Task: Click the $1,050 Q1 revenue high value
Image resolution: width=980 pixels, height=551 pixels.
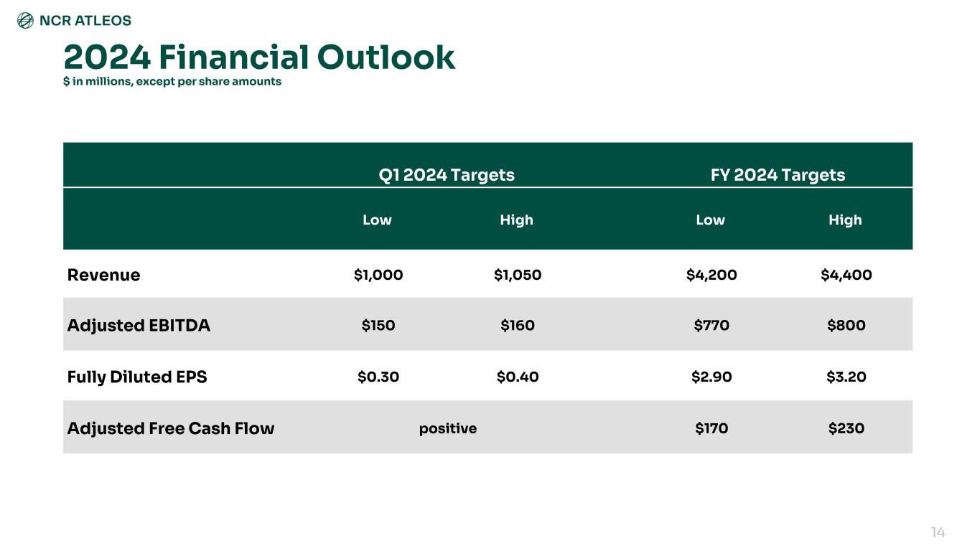Action: coord(518,275)
